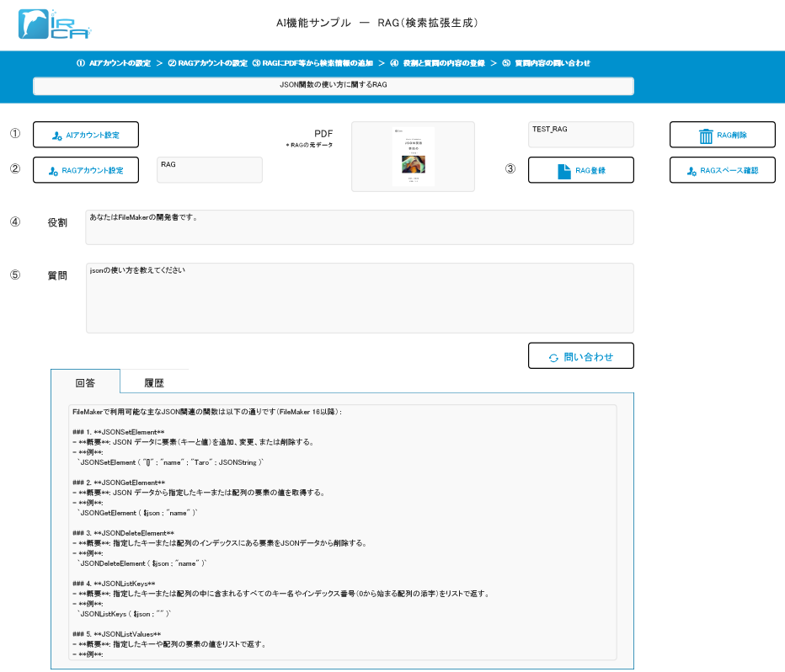Click the refresh icon in 問い合わせ button
This screenshot has height=672, width=785.
pyautogui.click(x=553, y=357)
